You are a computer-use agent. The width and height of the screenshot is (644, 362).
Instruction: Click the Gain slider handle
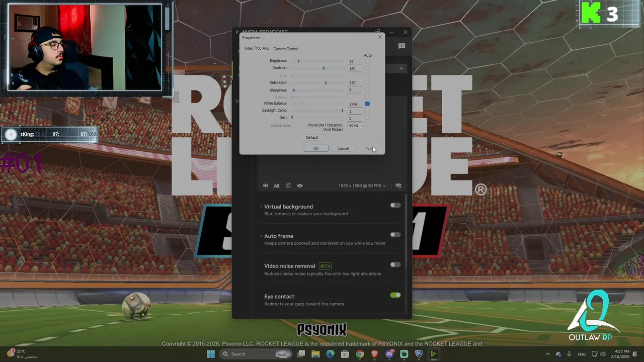[x=292, y=117]
